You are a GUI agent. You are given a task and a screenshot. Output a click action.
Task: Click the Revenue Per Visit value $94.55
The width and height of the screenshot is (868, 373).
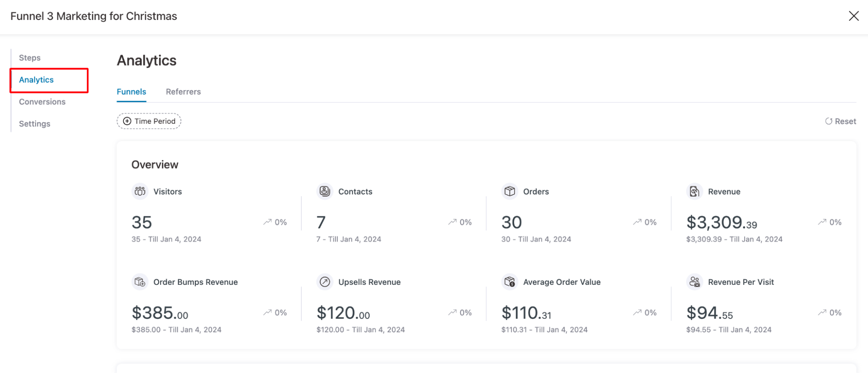[x=710, y=313]
